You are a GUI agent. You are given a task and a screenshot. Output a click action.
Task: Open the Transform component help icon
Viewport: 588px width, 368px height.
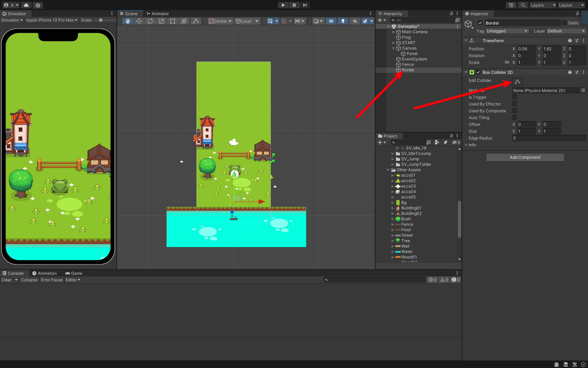click(x=570, y=41)
